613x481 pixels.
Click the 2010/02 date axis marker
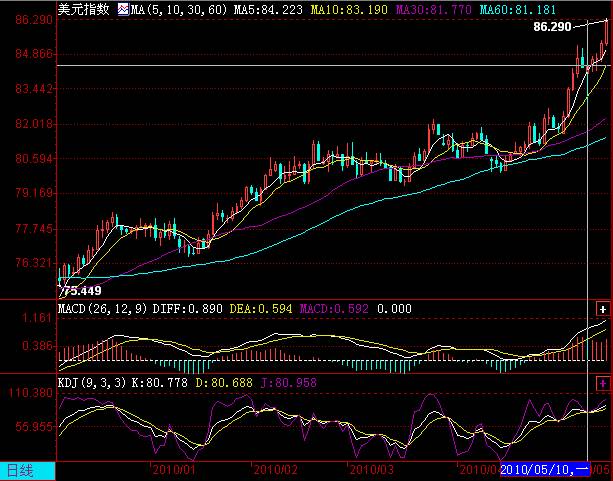coord(276,469)
